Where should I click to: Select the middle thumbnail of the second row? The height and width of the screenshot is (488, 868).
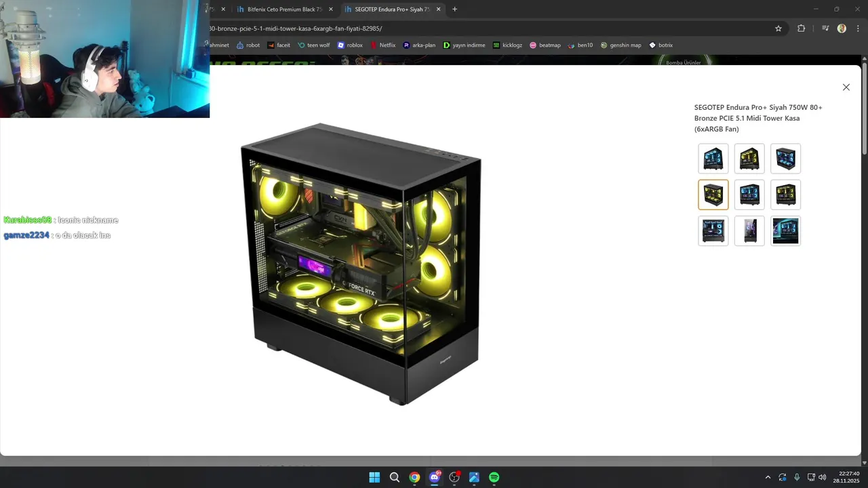(749, 195)
